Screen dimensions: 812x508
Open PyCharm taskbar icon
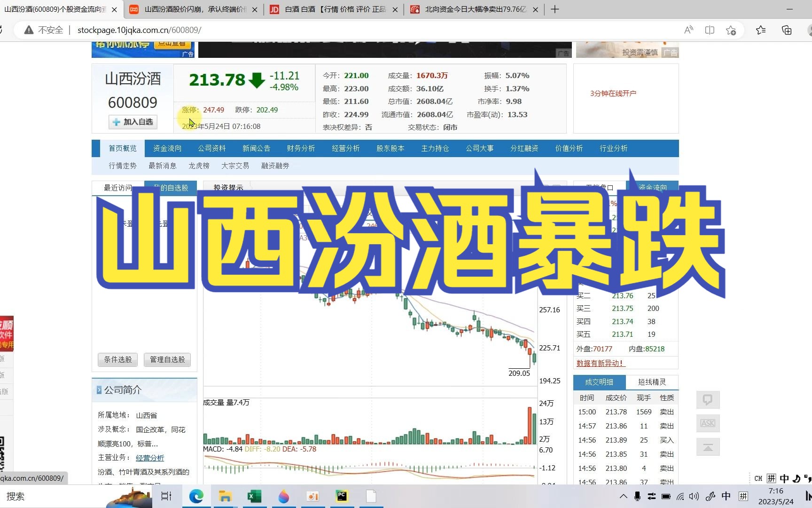[x=342, y=496]
